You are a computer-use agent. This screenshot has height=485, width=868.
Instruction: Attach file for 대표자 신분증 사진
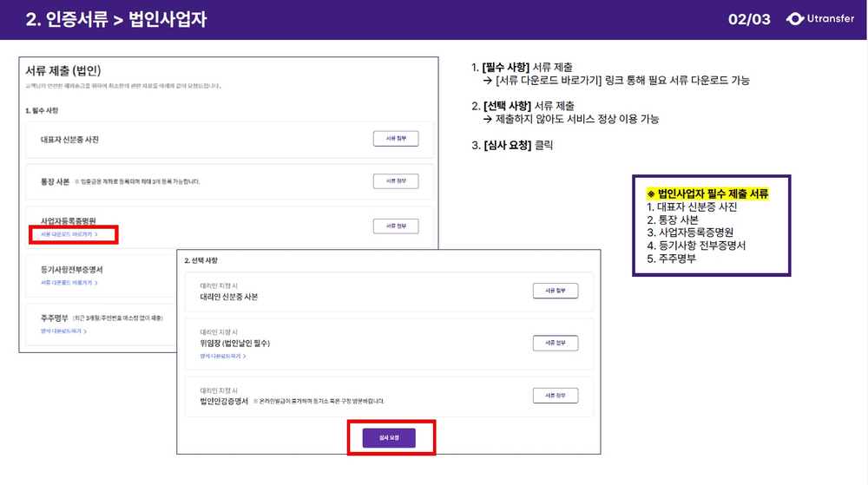coord(396,138)
